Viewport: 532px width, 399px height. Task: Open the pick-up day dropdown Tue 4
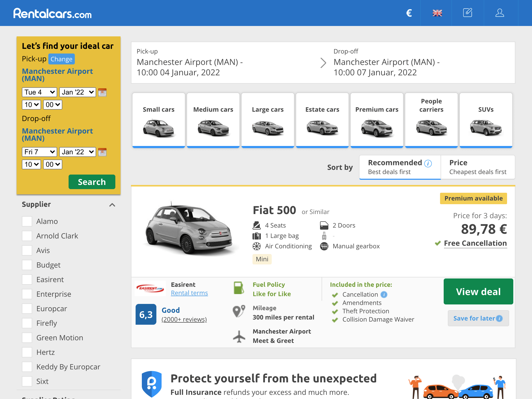39,92
